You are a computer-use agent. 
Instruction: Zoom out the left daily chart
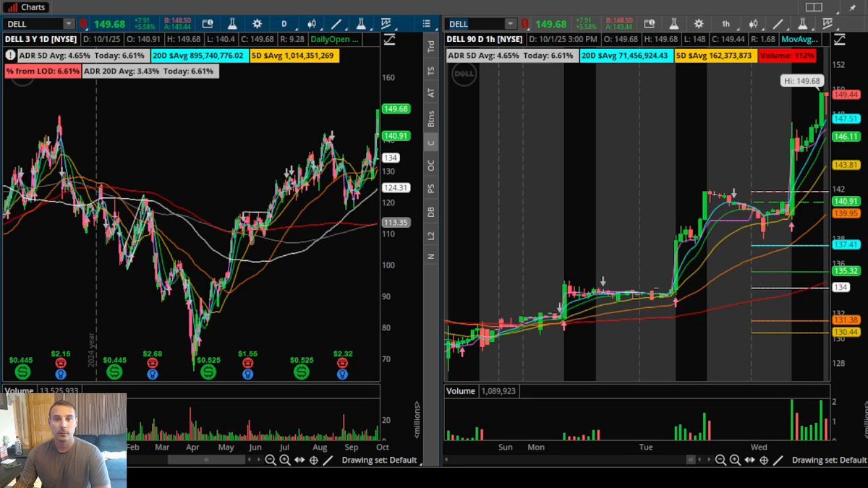click(270, 460)
